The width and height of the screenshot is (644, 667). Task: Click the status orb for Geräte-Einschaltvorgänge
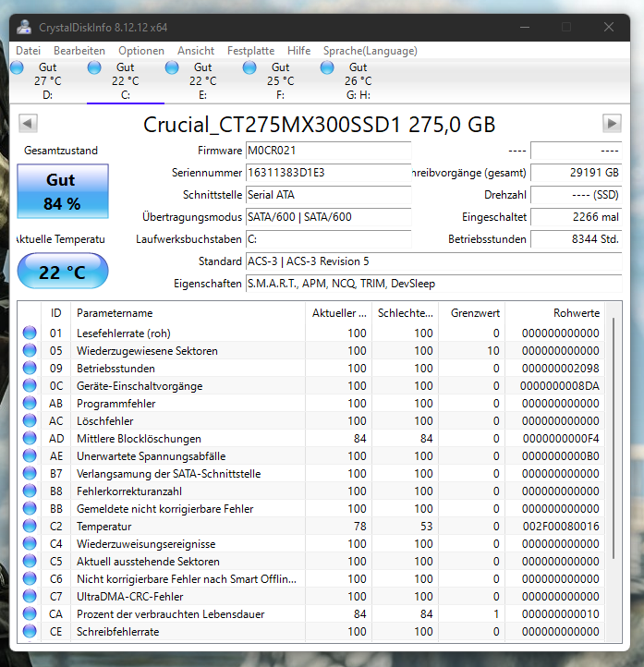30,385
